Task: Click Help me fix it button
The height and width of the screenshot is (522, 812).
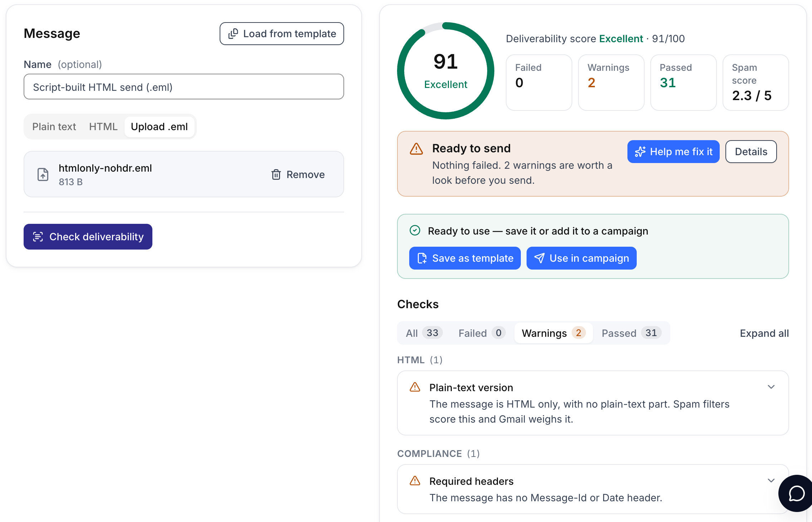Action: (x=673, y=152)
